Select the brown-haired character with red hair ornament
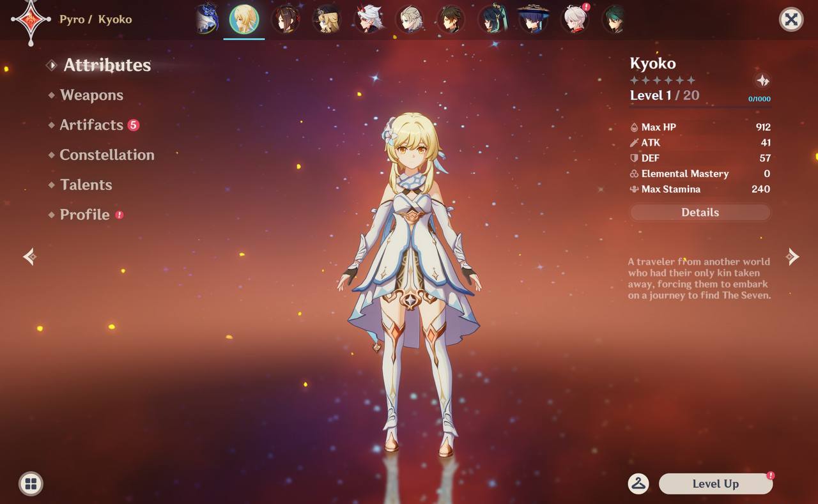This screenshot has height=504, width=818. click(x=286, y=19)
